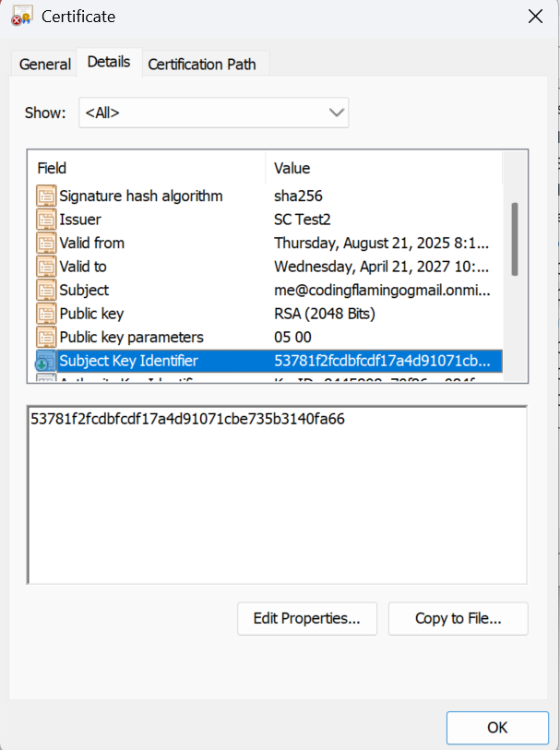560x750 pixels.
Task: Switch to the General tab
Action: point(43,64)
